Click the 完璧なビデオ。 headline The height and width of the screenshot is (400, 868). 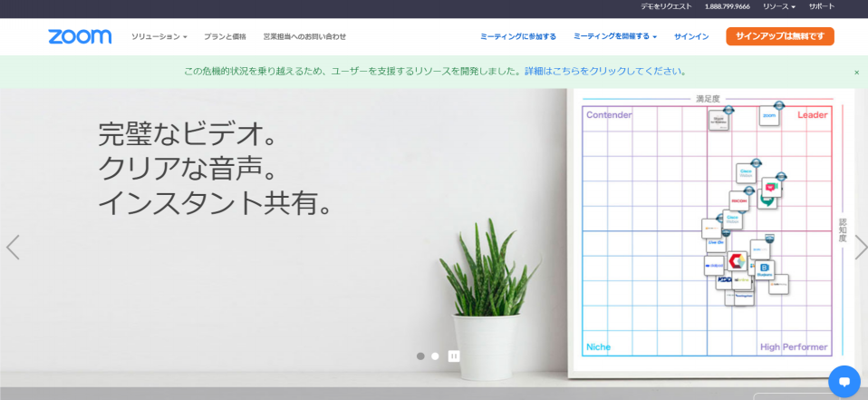(x=188, y=134)
